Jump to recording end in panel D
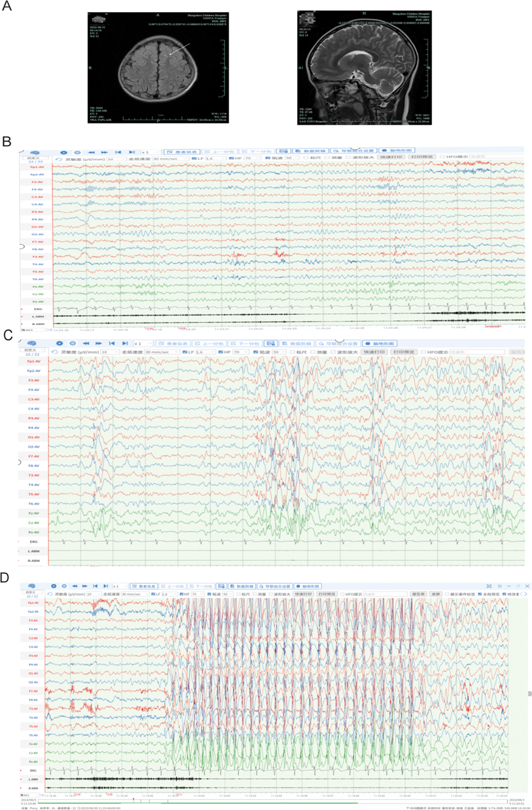 (x=106, y=586)
